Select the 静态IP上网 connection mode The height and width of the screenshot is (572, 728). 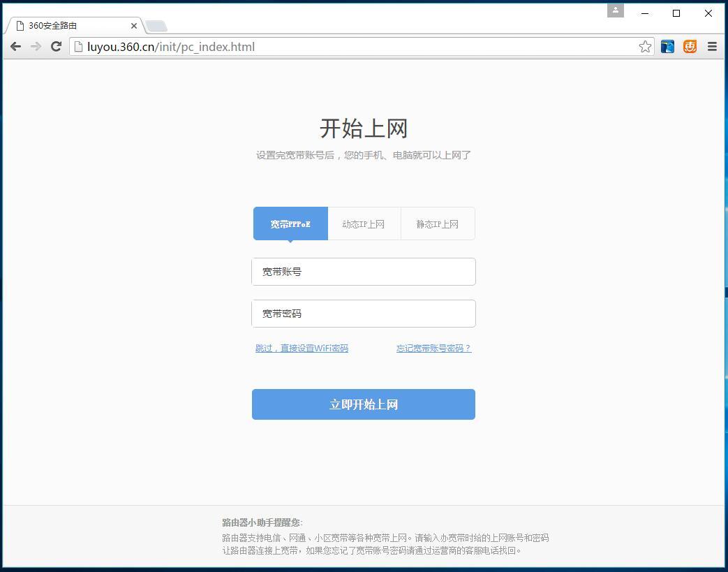click(438, 223)
